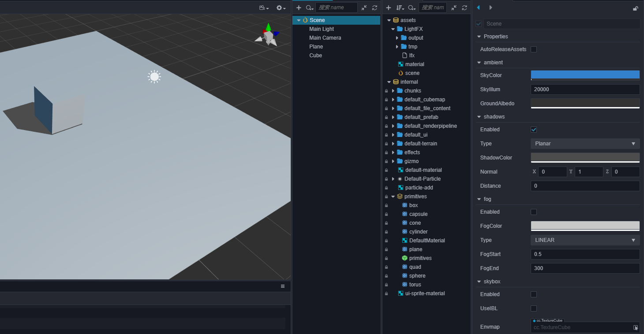
Task: Go back with the inspector left arrow
Action: pos(479,7)
